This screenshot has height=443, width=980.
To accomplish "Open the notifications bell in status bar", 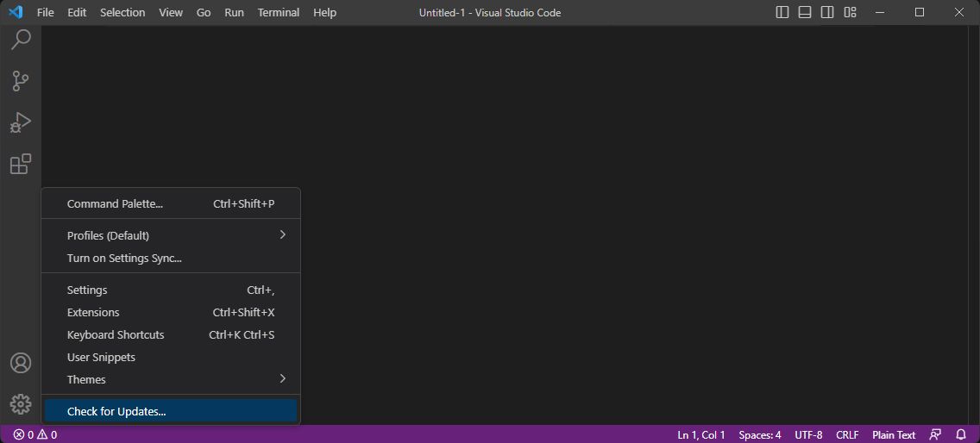I will click(961, 435).
